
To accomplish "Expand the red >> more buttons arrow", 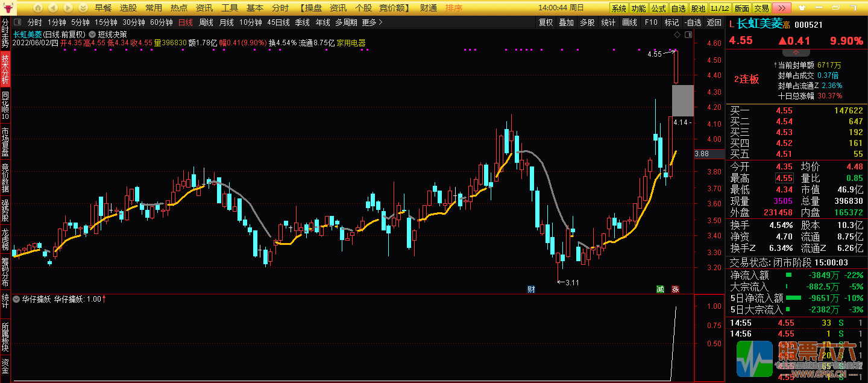I will [782, 8].
